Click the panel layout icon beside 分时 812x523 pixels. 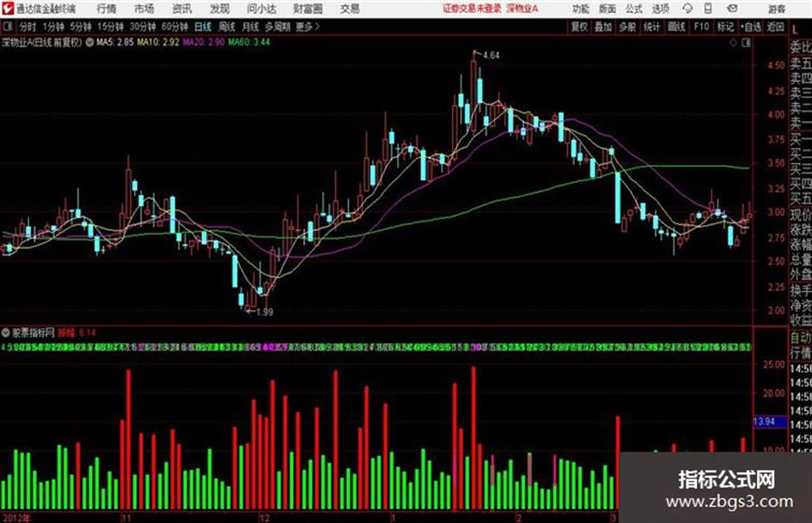(x=7, y=27)
